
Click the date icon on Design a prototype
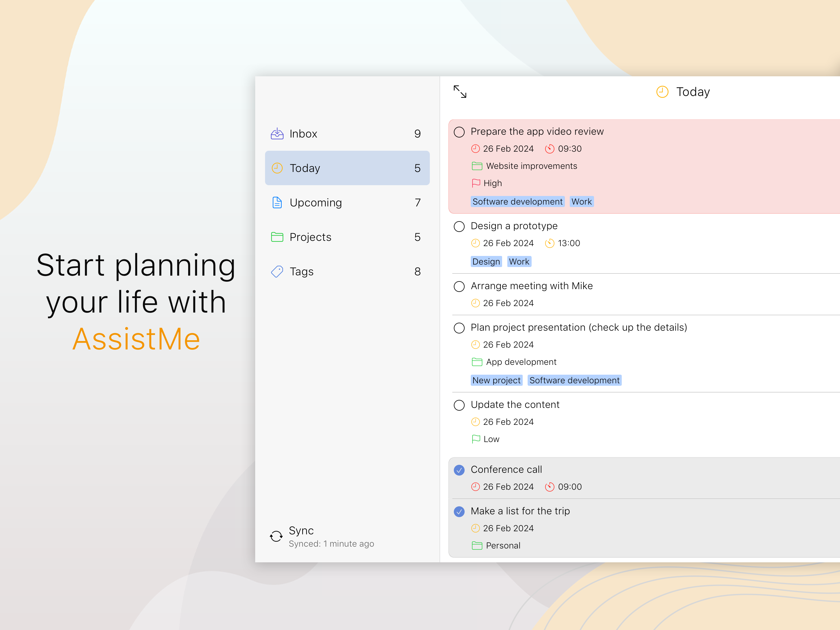pos(475,243)
